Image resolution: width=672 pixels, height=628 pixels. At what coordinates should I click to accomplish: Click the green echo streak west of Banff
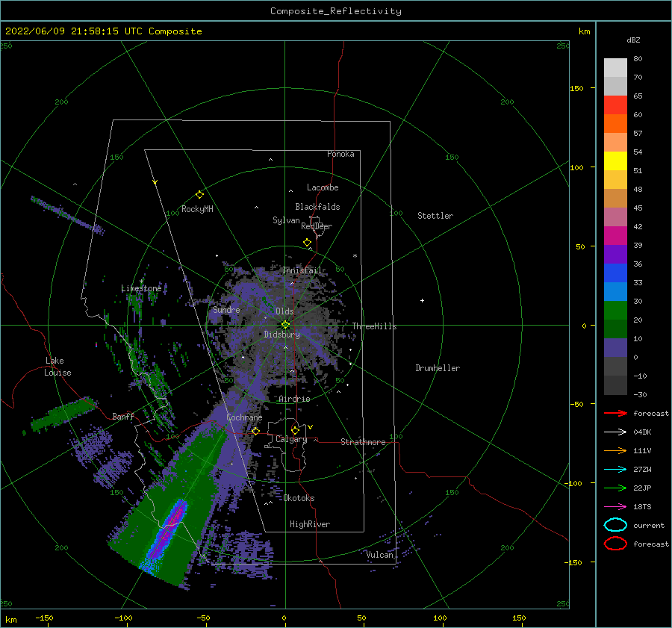point(63,414)
